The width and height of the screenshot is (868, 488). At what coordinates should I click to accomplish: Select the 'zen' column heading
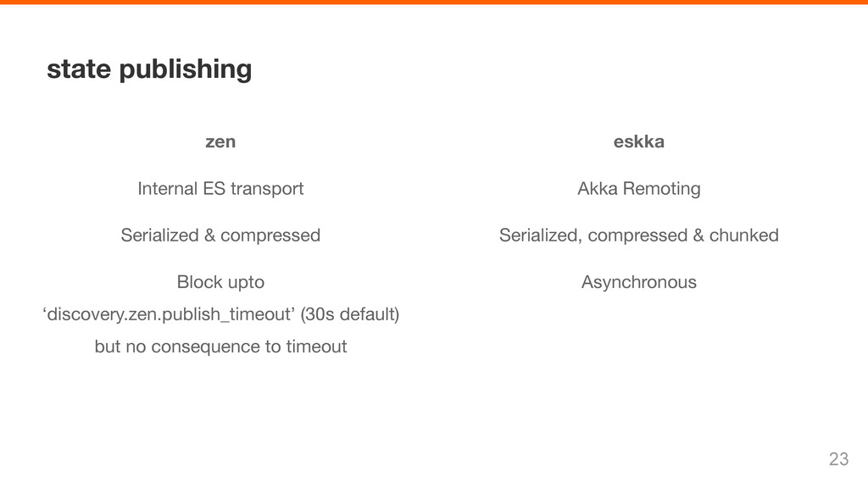(220, 141)
